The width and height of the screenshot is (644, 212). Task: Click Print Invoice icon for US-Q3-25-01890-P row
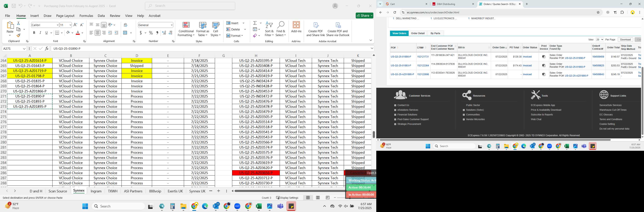[543, 57]
